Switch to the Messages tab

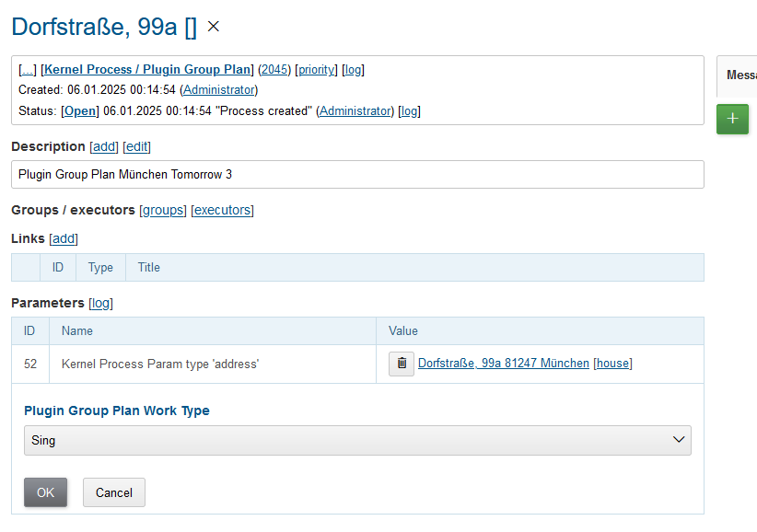(x=740, y=75)
